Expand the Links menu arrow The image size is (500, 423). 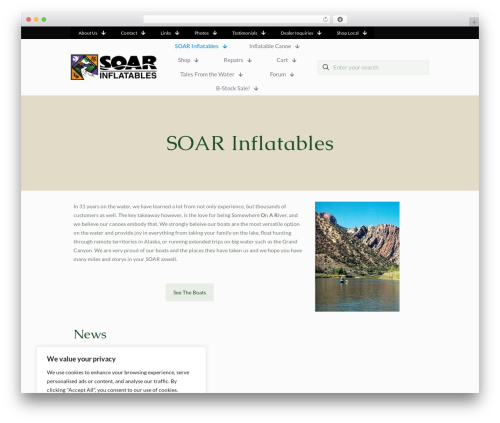(177, 33)
